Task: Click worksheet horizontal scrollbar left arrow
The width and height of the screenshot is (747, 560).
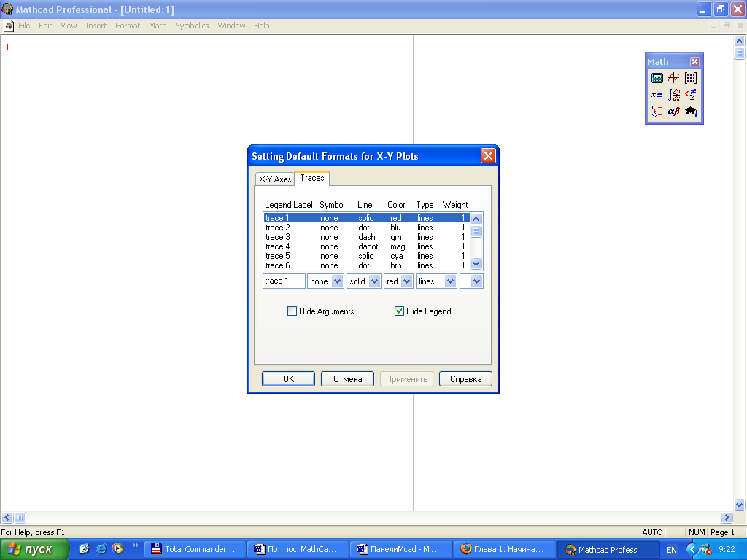Action: [7, 517]
